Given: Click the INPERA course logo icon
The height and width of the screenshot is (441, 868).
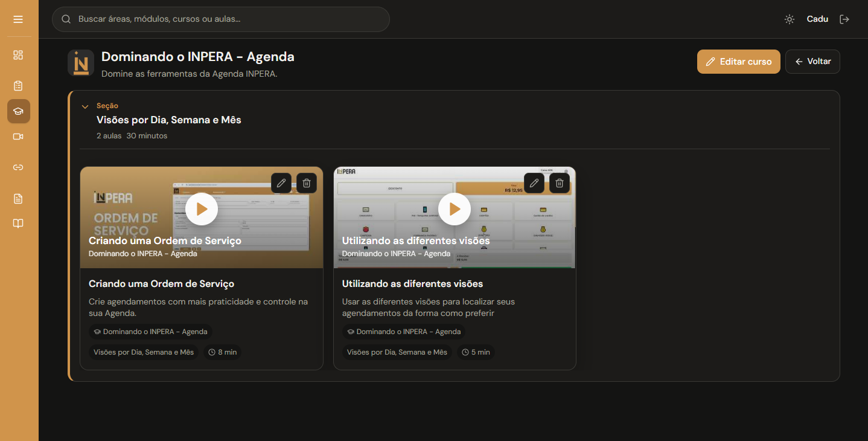Looking at the screenshot, I should [81, 62].
